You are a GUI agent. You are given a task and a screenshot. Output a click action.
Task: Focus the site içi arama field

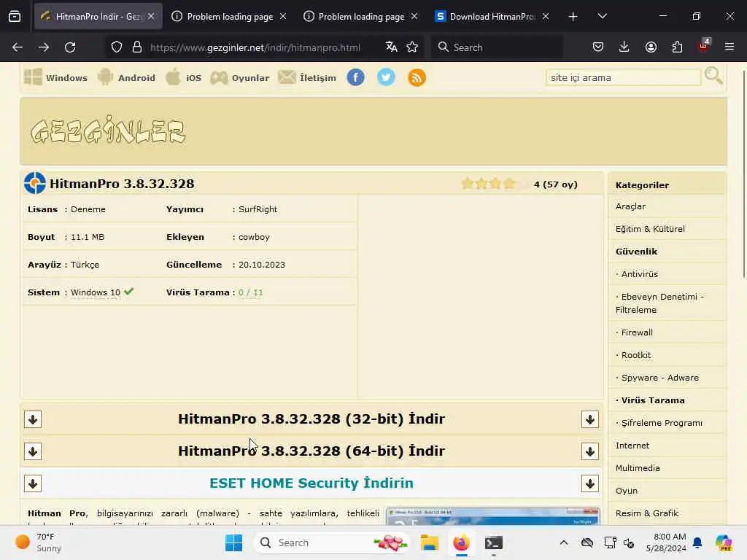pyautogui.click(x=623, y=77)
